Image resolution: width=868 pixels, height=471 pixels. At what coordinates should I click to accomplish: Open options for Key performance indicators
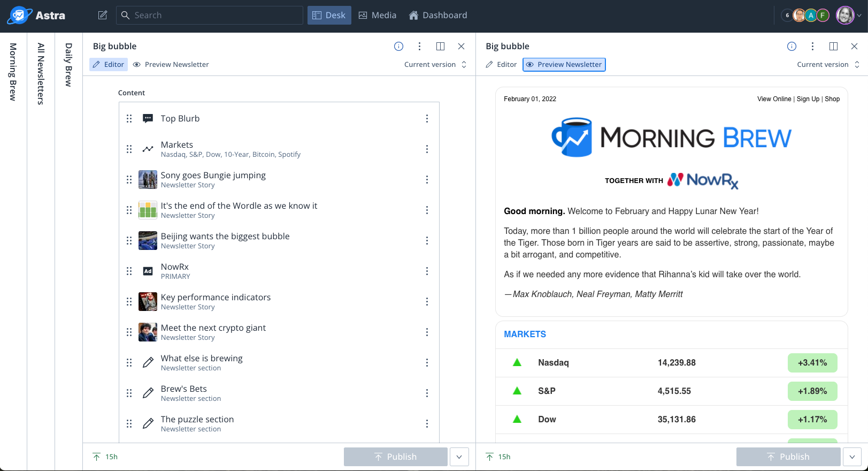click(427, 301)
